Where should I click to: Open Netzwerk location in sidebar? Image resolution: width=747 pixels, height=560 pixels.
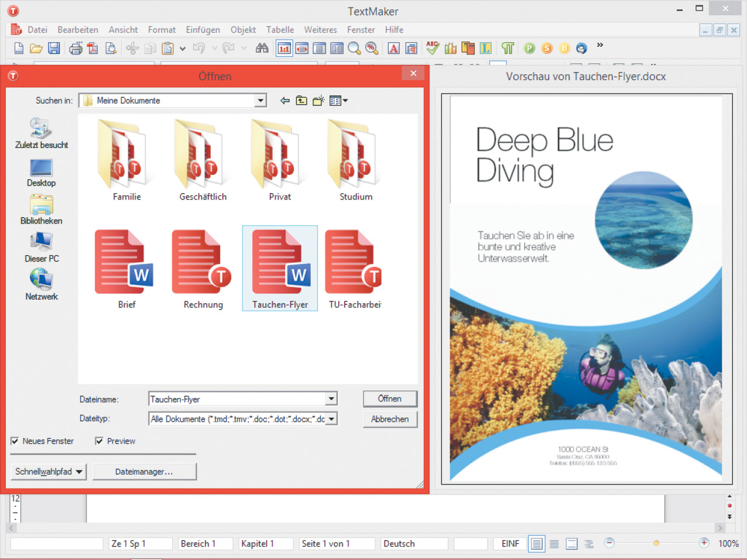coord(42,285)
